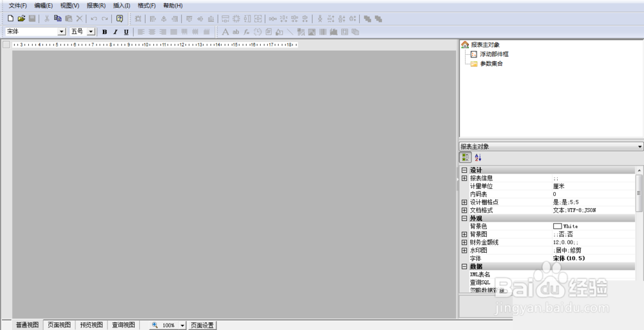This screenshot has width=644, height=330.
Task: Toggle Italic formatting
Action: [115, 32]
